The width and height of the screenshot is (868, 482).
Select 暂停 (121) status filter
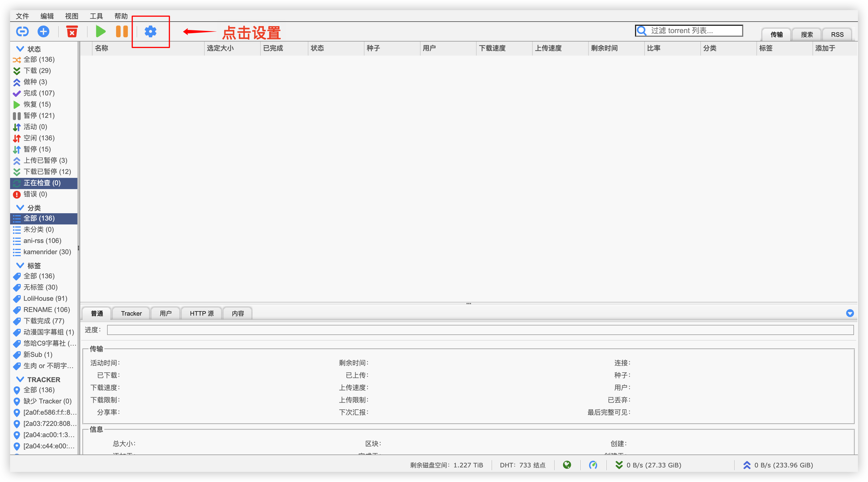click(x=44, y=115)
